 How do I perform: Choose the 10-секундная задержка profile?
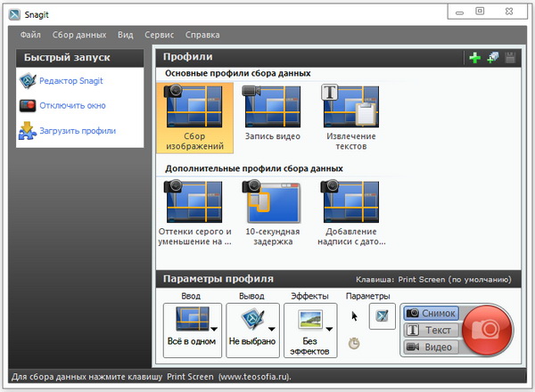[x=271, y=201]
